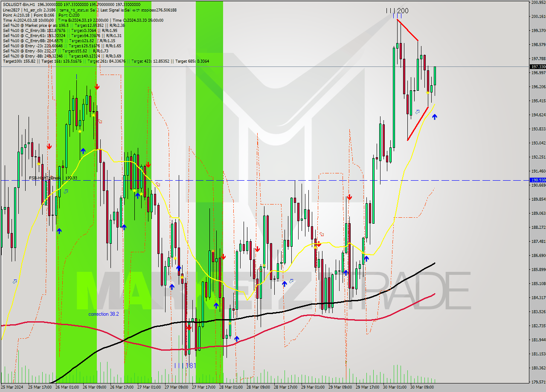Click the '29 Mar 09:00' time axis label
The width and height of the screenshot is (546, 392).
click(341, 387)
